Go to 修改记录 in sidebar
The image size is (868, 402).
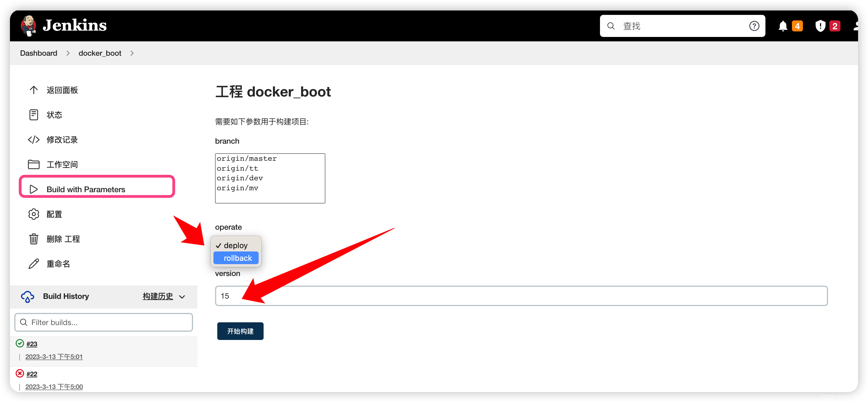(x=62, y=140)
